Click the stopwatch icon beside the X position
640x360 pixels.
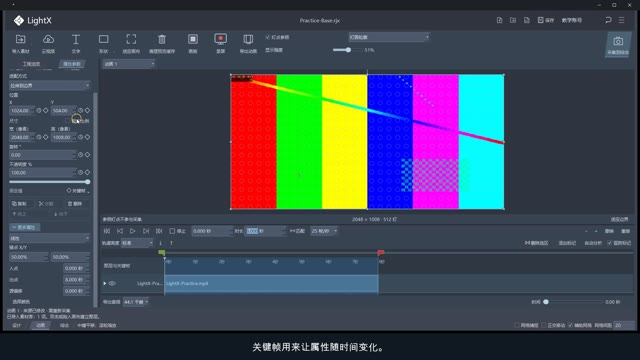click(x=39, y=110)
